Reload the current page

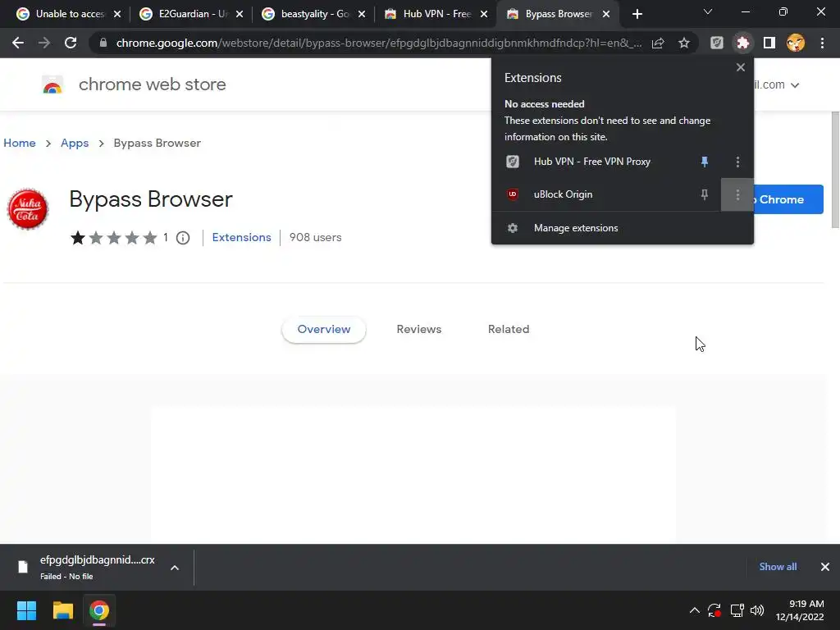71,43
